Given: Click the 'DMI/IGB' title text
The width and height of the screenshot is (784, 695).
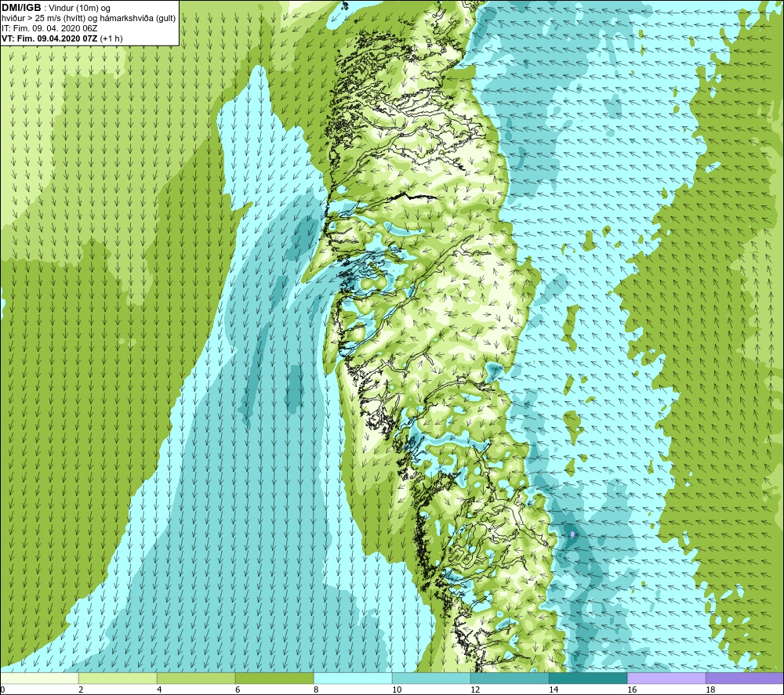Looking at the screenshot, I should coord(21,8).
